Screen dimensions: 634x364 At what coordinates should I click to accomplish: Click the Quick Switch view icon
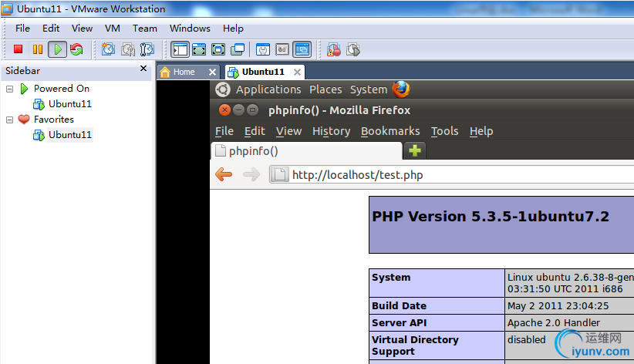point(199,49)
